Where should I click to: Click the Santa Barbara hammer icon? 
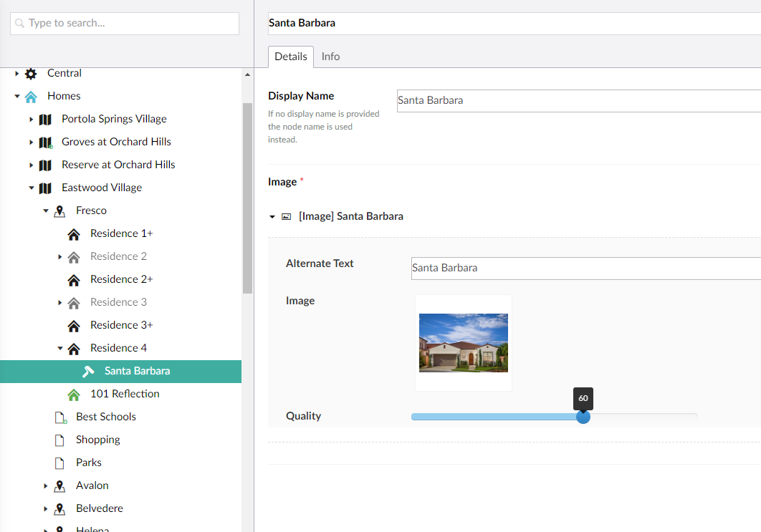[88, 372]
